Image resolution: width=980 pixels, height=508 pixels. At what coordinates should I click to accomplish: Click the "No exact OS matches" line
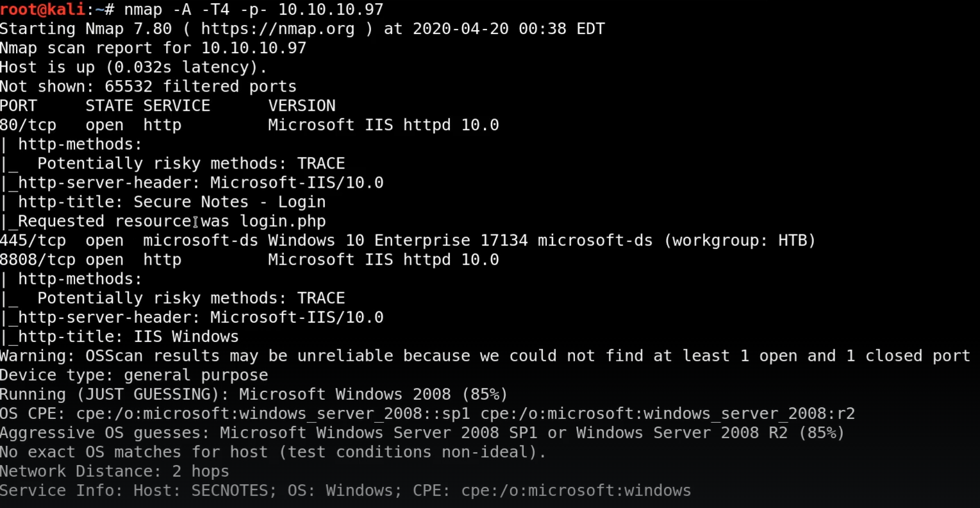point(272,452)
